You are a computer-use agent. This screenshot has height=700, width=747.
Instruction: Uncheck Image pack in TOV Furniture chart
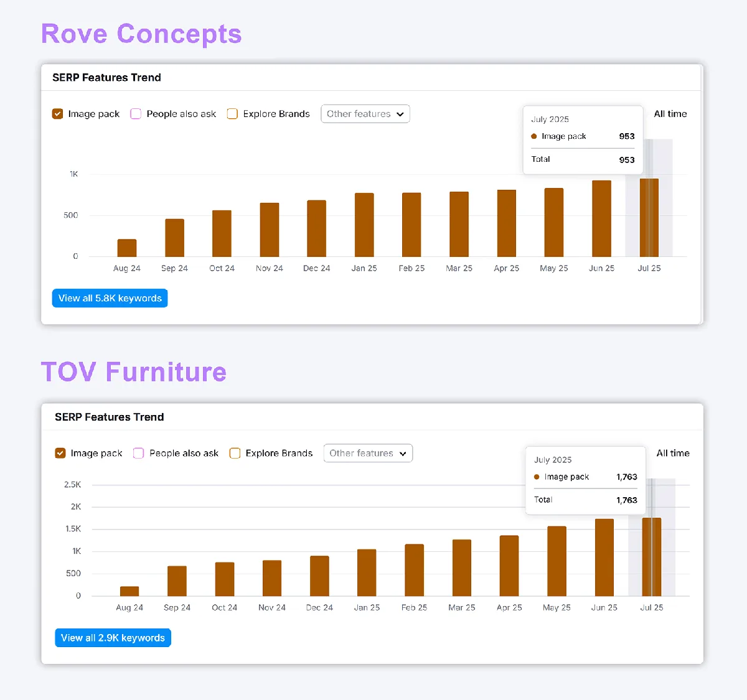point(60,453)
